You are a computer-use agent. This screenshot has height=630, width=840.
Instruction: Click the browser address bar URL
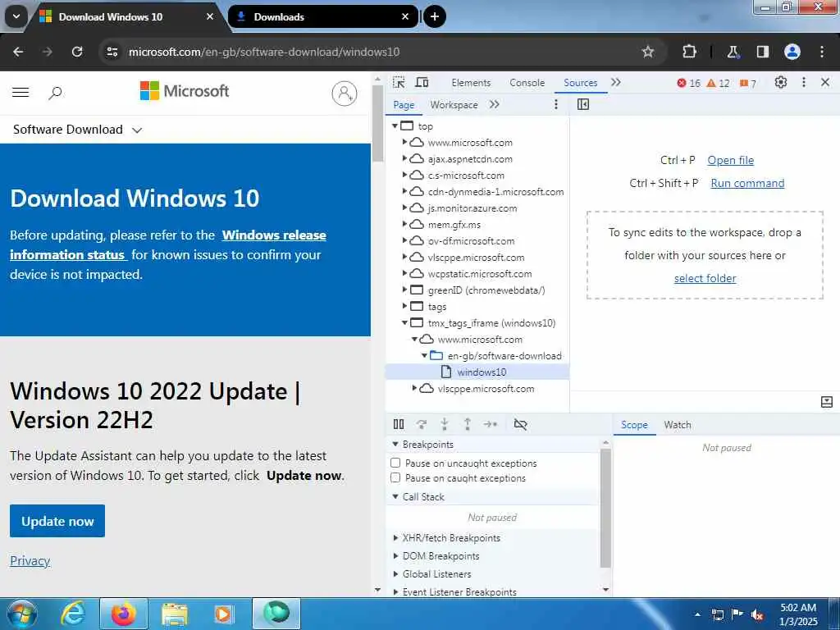click(x=264, y=52)
